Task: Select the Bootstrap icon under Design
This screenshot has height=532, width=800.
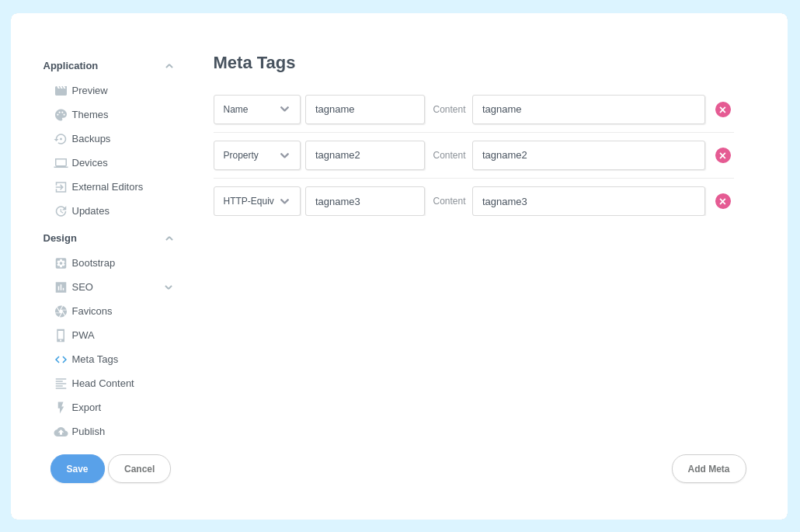Action: click(x=61, y=263)
